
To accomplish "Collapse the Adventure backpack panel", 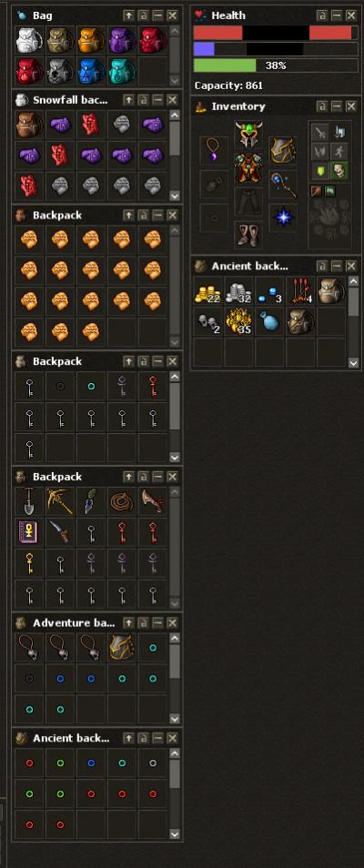I will pos(157,622).
